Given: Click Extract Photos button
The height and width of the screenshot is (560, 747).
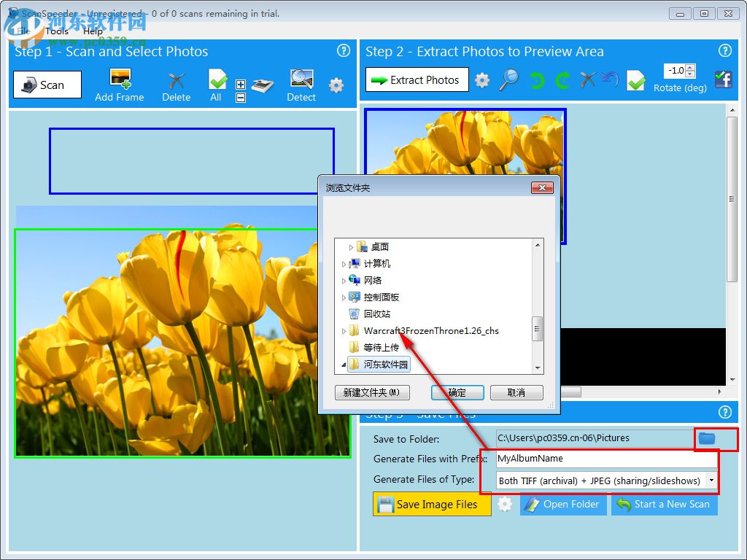Looking at the screenshot, I should click(417, 79).
